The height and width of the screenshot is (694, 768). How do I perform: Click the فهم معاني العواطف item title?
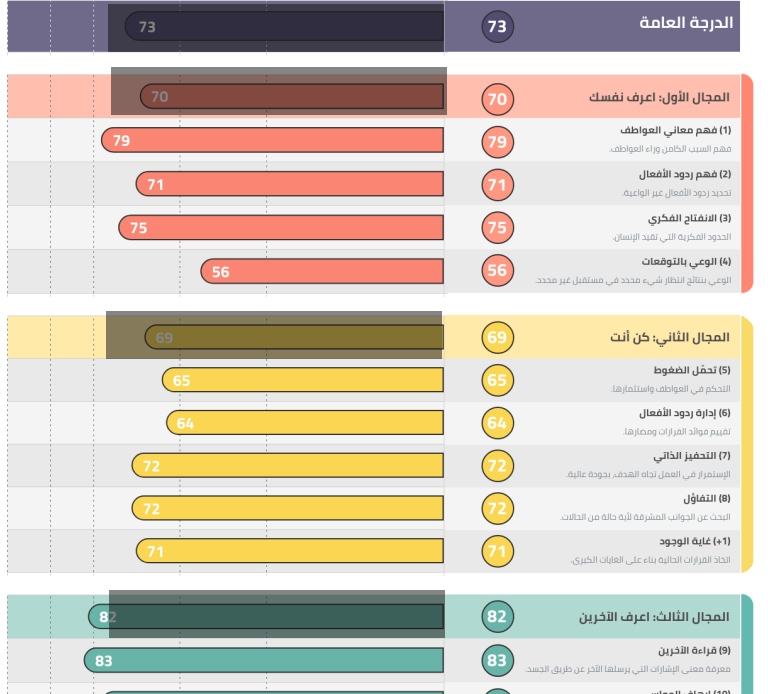click(x=676, y=130)
